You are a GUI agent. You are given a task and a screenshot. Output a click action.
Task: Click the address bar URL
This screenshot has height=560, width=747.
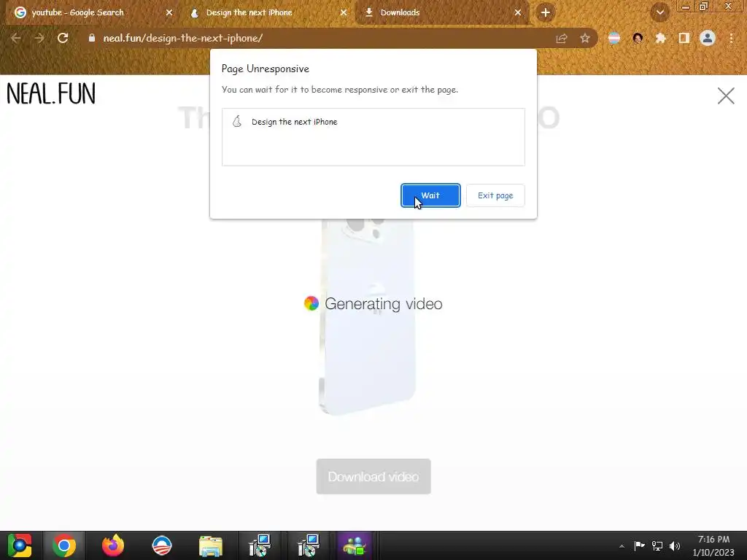click(183, 38)
